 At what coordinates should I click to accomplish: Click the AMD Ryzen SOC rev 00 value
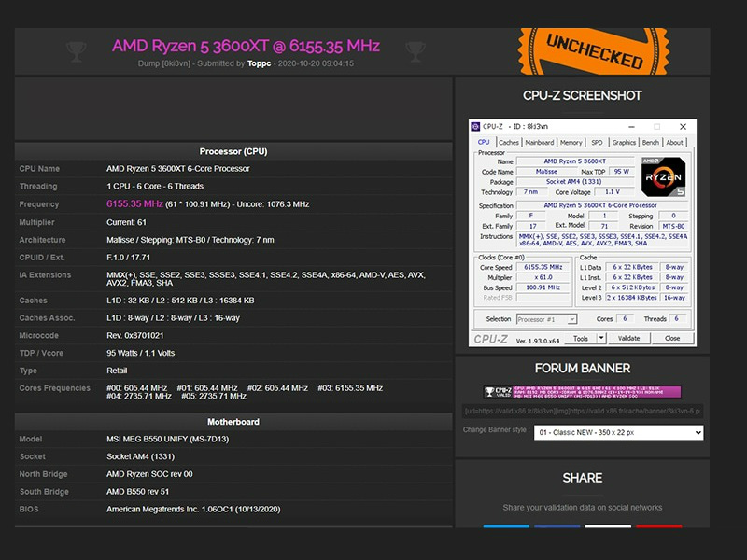click(x=149, y=474)
